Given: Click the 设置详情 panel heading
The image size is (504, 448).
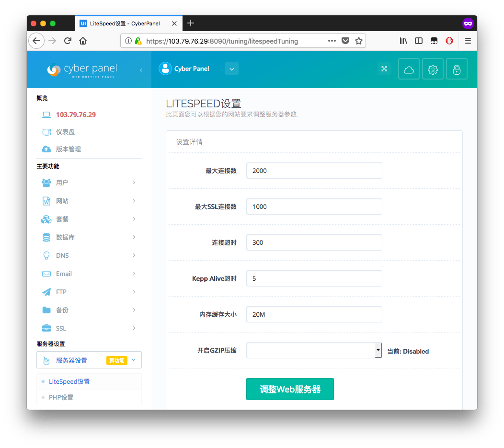Looking at the screenshot, I should tap(189, 142).
